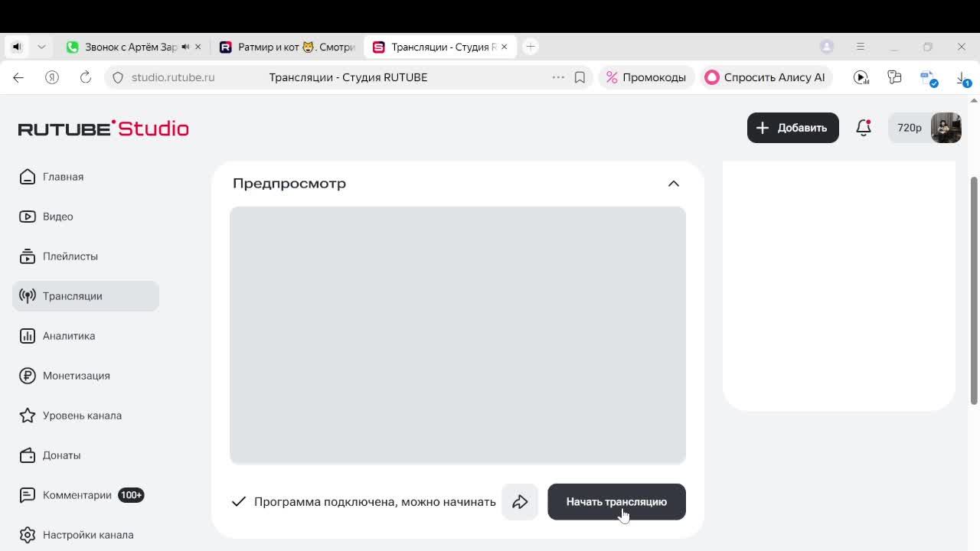Open the browser account profile icon
980x551 pixels.
point(827,47)
